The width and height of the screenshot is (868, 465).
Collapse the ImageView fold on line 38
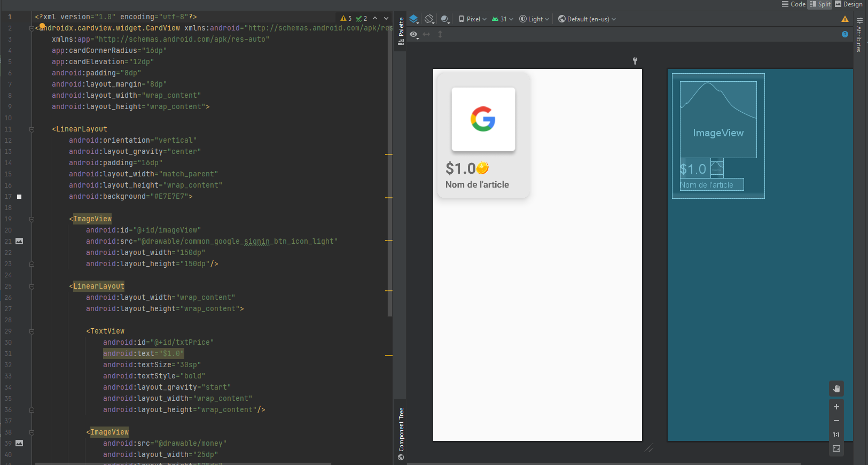click(32, 432)
